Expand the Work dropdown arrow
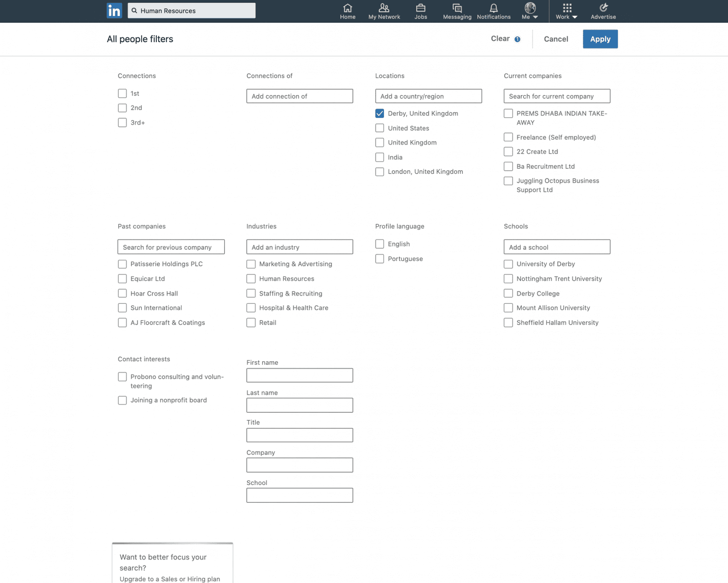Viewport: 728px width, 583px height. [575, 17]
